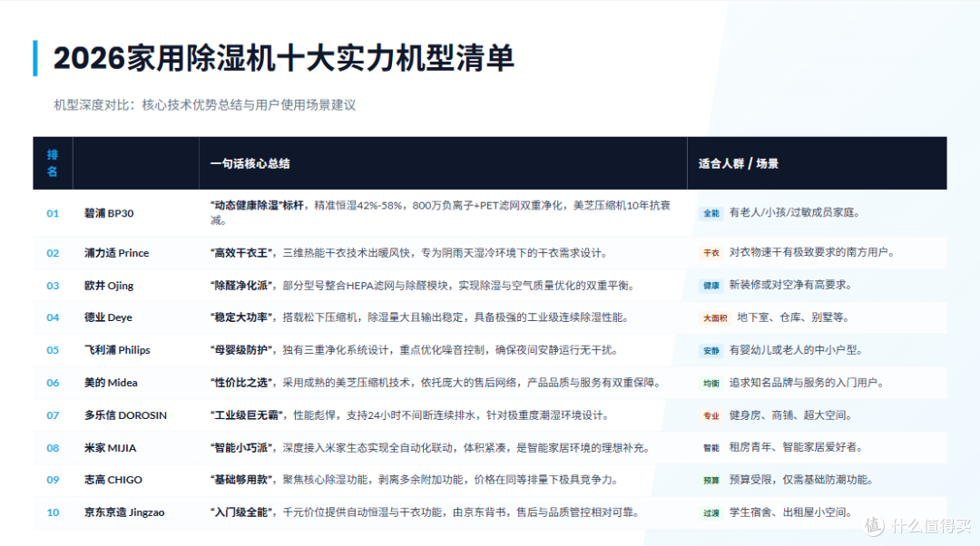The width and height of the screenshot is (980, 546).
Task: Click 预算受限，仅需基础防潮功能 text
Action: (800, 480)
